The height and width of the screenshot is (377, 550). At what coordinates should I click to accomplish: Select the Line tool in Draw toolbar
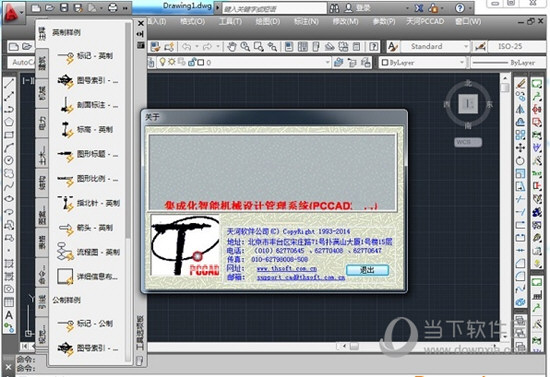tap(9, 83)
